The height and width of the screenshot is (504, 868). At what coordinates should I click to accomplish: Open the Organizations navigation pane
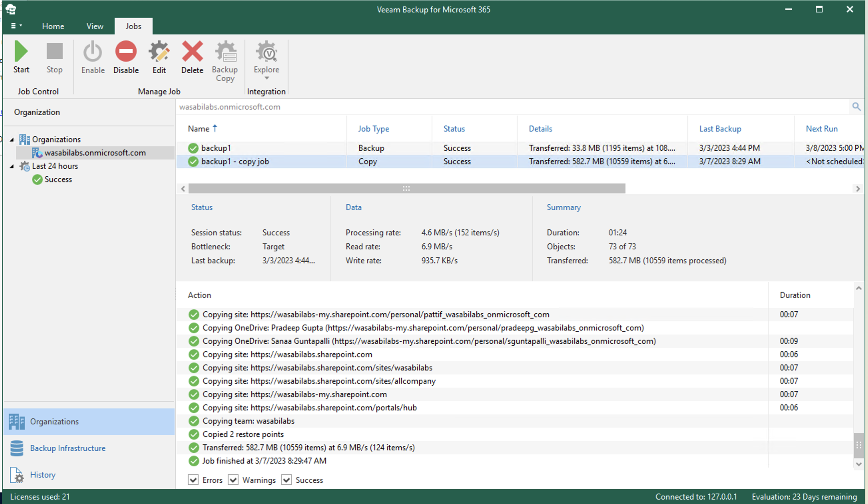[x=89, y=422]
